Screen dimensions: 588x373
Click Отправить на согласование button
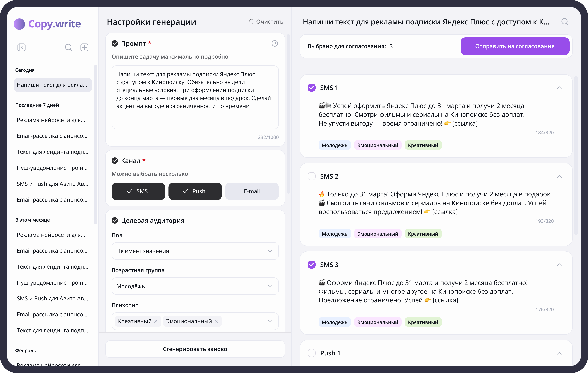[515, 46]
